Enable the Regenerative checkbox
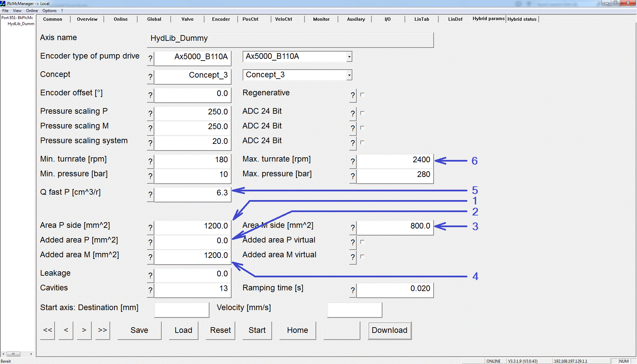Image resolution: width=637 pixels, height=364 pixels. point(362,95)
